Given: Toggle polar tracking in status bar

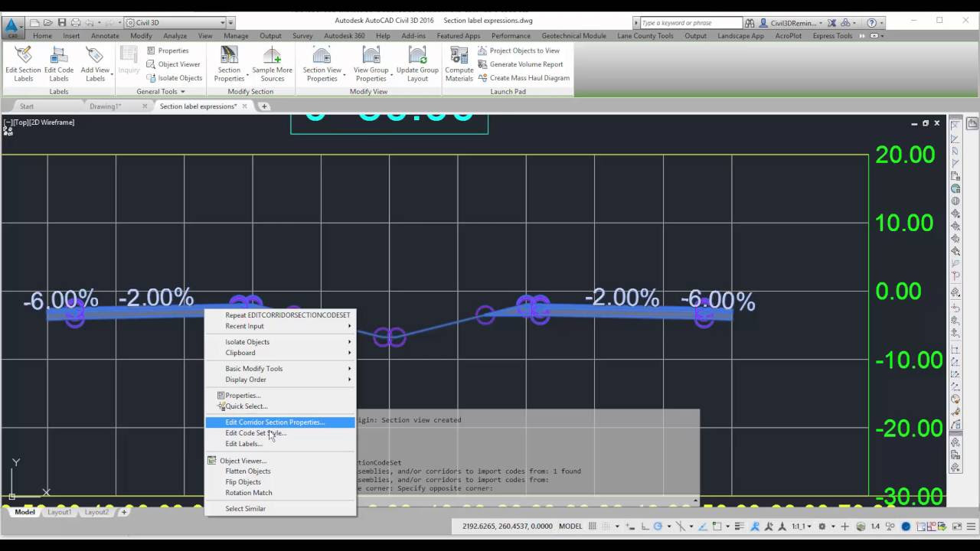Looking at the screenshot, I should click(658, 527).
